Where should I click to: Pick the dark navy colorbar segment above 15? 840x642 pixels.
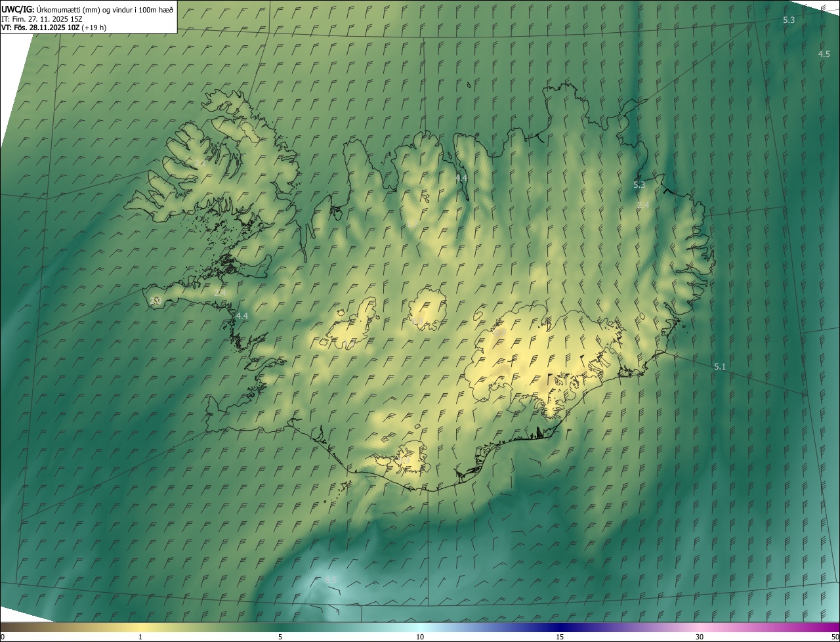pos(560,627)
